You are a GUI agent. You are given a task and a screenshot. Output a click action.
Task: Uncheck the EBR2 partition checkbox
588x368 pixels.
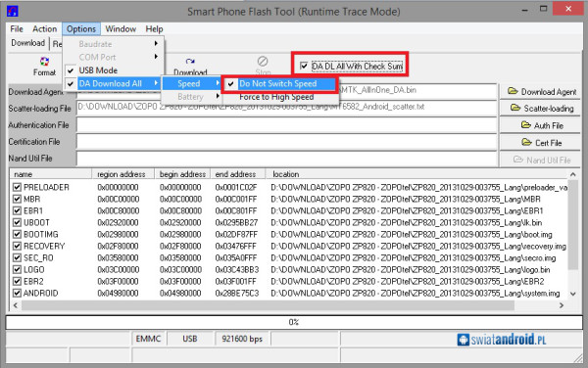[17, 281]
